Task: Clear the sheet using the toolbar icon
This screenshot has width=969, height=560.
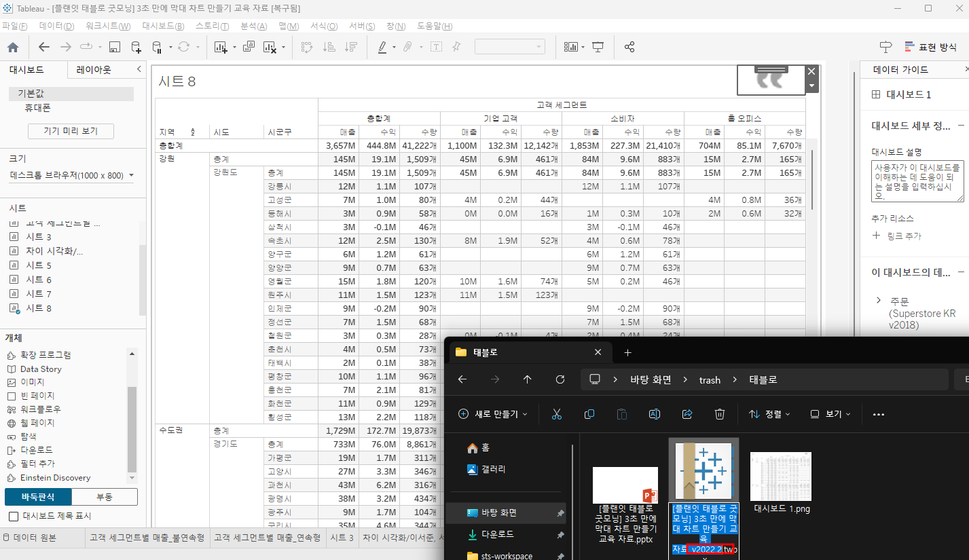Action: click(270, 47)
